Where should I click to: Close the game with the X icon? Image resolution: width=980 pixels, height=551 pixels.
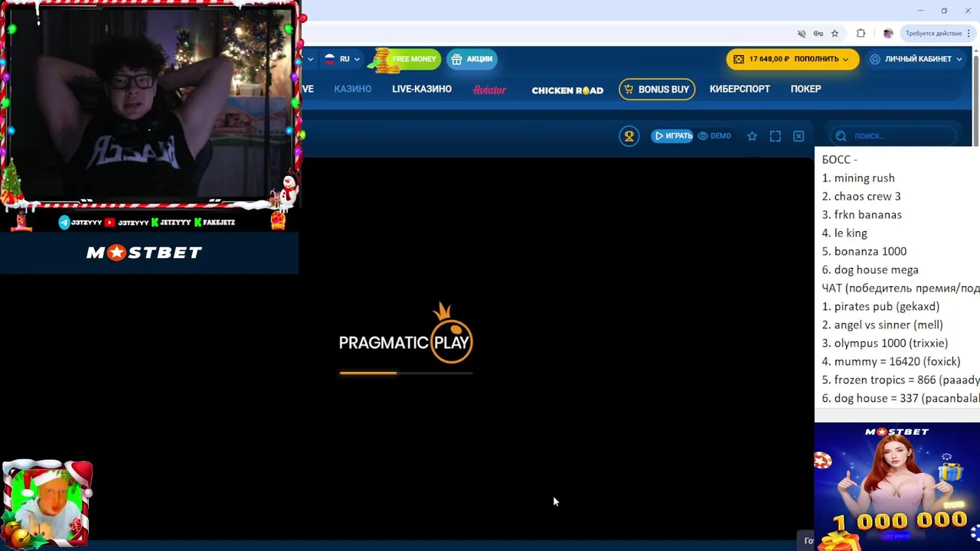799,136
